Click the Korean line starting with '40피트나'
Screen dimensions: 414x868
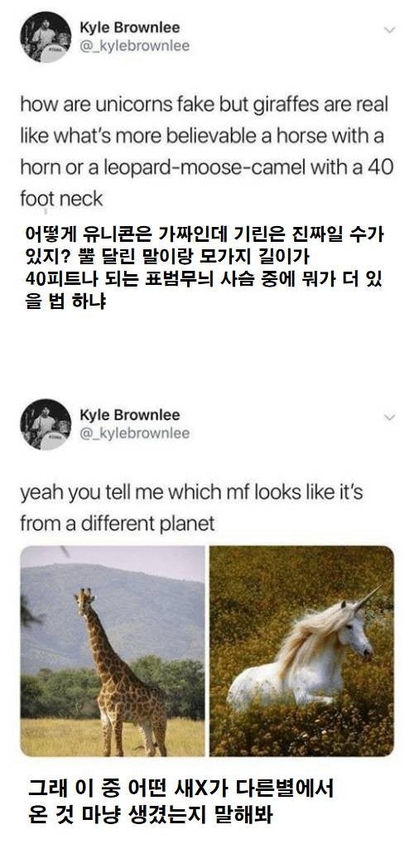205,280
